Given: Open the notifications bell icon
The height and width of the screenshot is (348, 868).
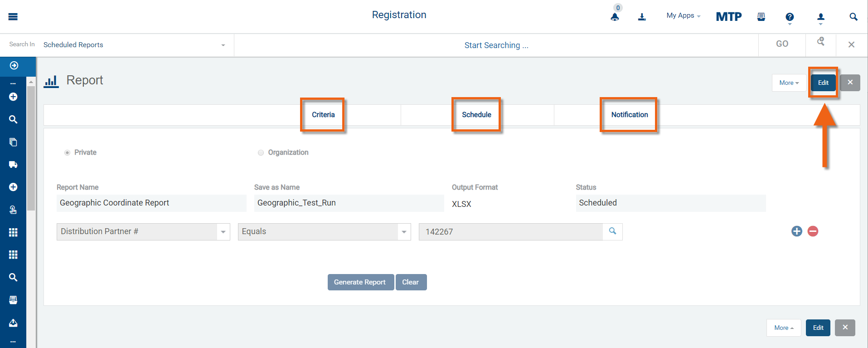Looking at the screenshot, I should click(615, 17).
